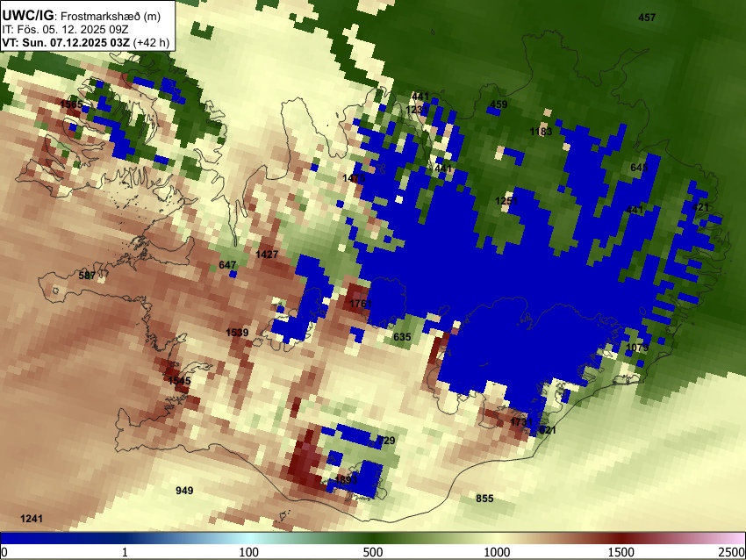746x560 pixels.
Task: Click the 100 tick on the color scale
Action: click(x=248, y=552)
